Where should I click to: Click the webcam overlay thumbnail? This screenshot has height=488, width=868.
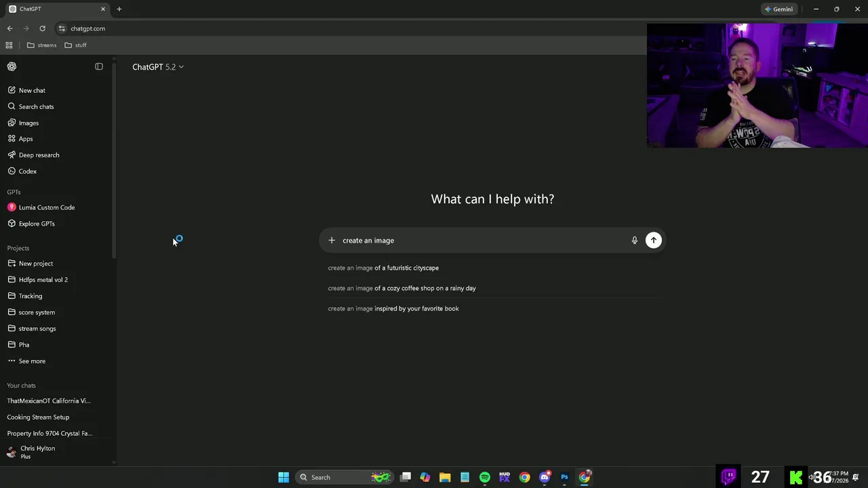point(757,85)
